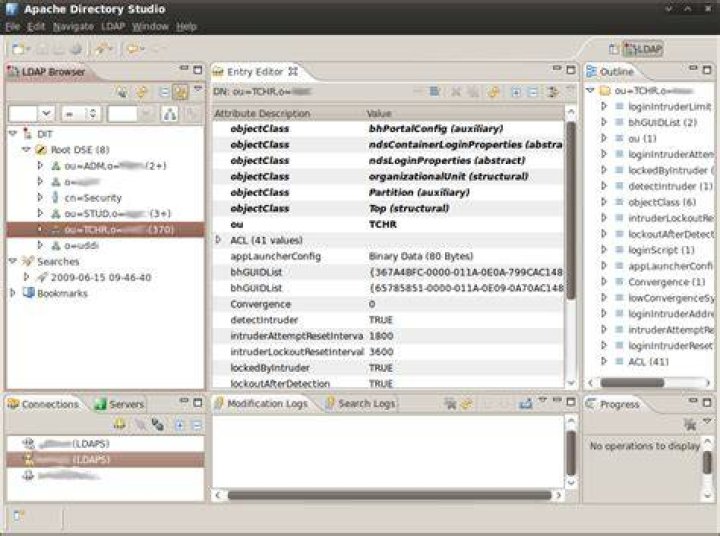Select the LDAP perspective button
Screen dimensions: 720x536
(643, 49)
